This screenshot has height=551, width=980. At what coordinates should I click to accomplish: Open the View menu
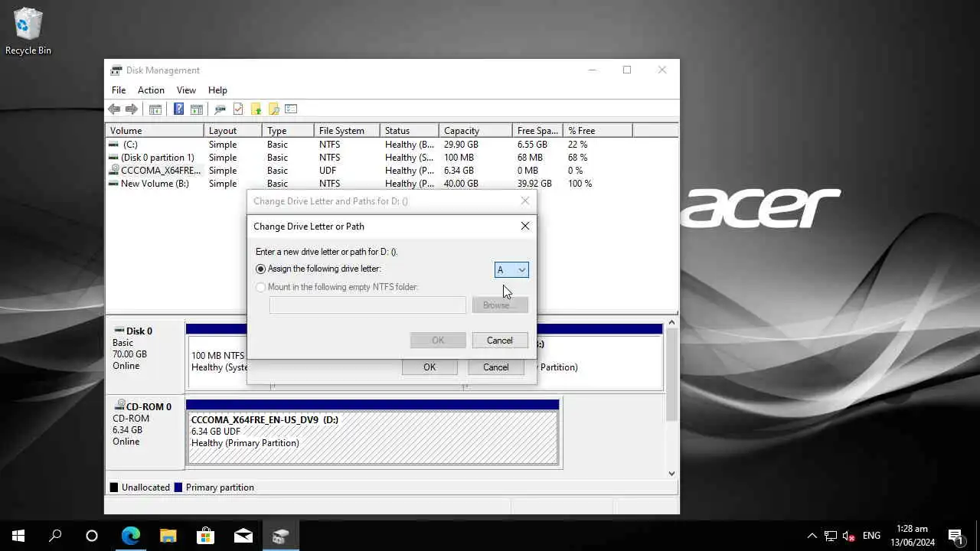pos(186,90)
